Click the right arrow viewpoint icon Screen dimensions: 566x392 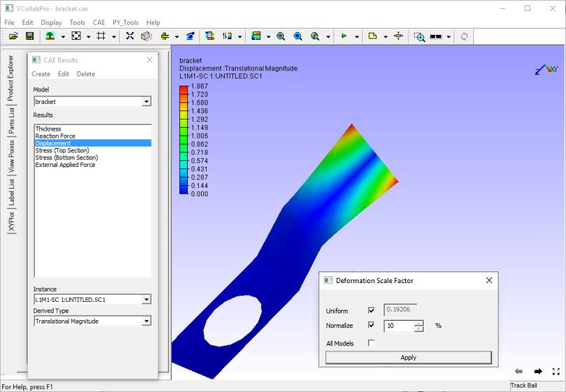[x=538, y=372]
